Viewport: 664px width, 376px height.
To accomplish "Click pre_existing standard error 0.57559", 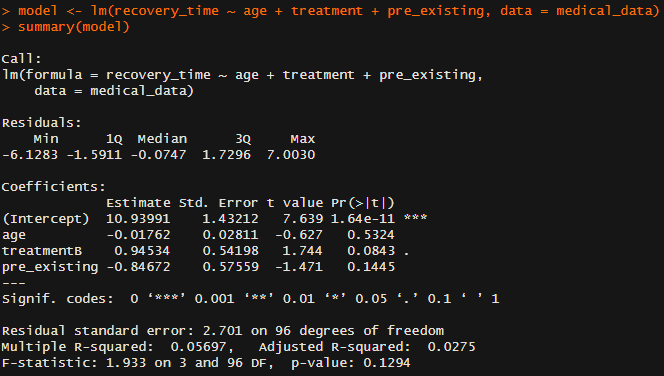I will tap(230, 267).
